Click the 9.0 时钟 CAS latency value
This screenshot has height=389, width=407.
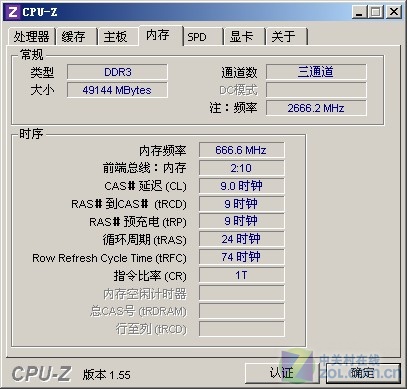point(241,186)
